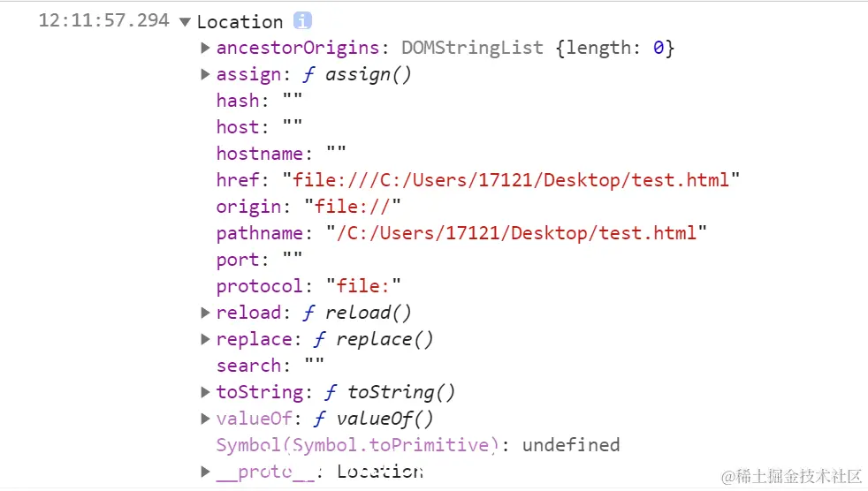868x491 pixels.
Task: Click the f replace() function value
Action: 374,339
